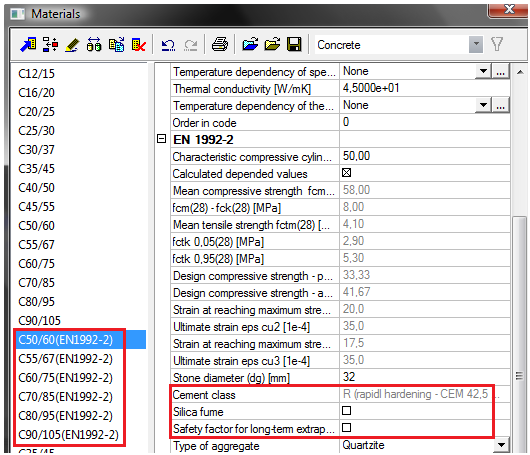This screenshot has height=455, width=530.
Task: Select material C40/50 in the list
Action: click(37, 188)
